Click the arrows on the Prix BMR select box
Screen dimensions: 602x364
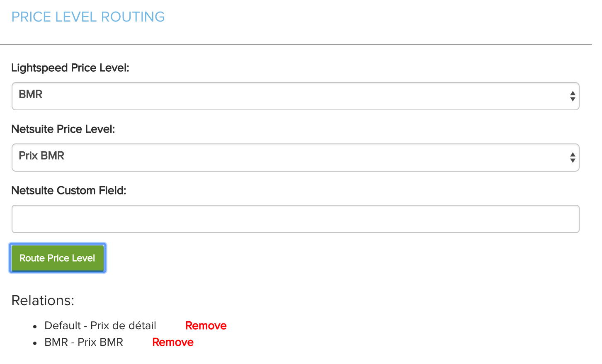[x=572, y=158]
